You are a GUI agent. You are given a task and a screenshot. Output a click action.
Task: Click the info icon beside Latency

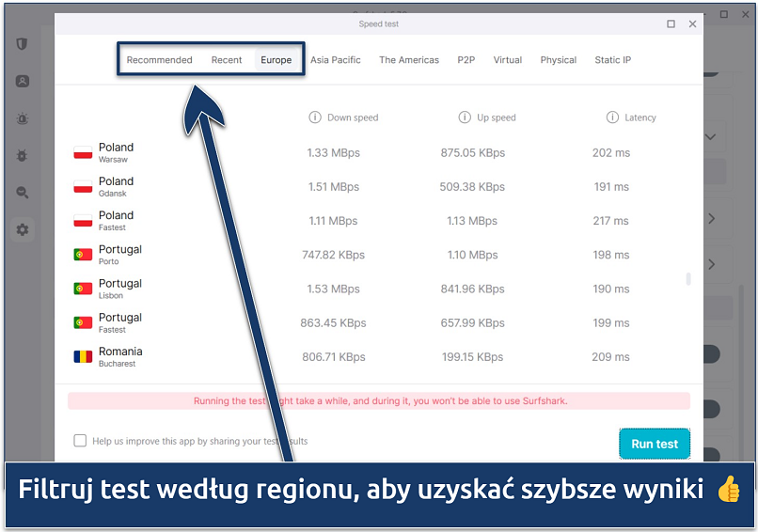(x=612, y=117)
